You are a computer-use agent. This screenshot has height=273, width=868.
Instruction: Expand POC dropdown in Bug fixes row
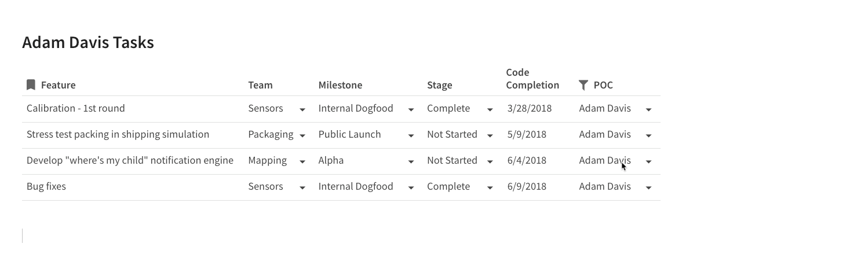(648, 187)
